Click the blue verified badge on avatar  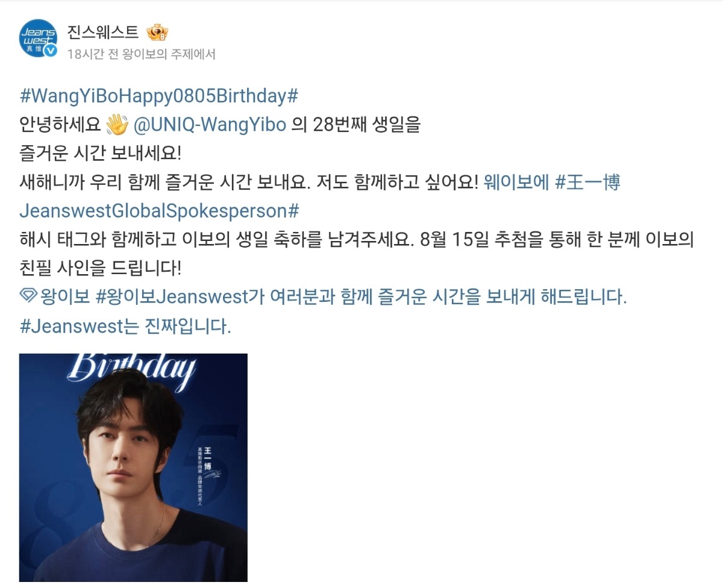(x=51, y=51)
